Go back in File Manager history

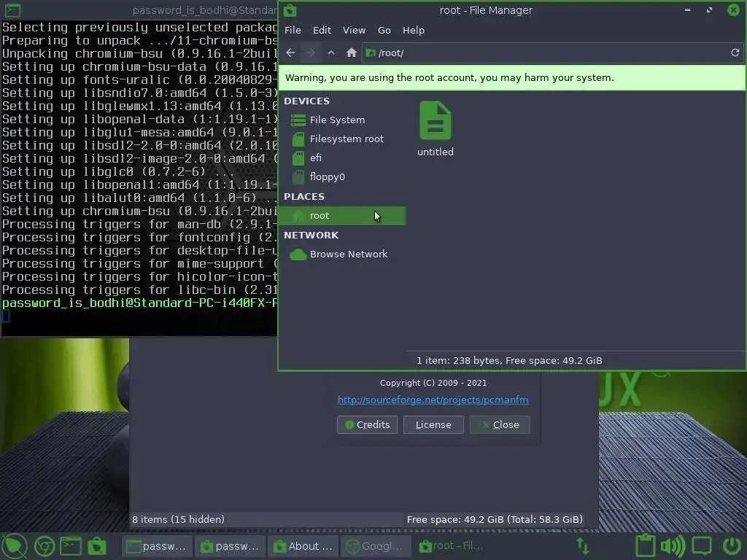click(290, 52)
